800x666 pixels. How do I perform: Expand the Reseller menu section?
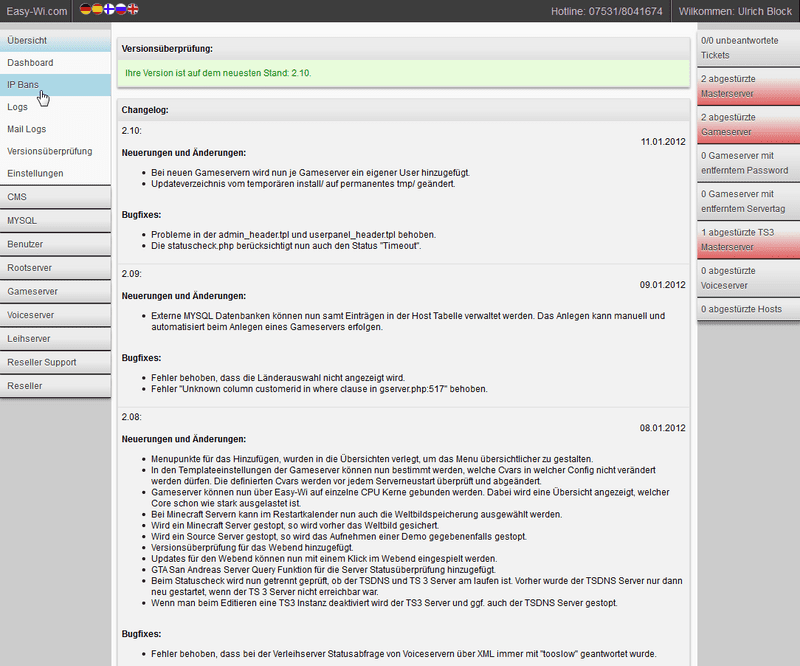coord(55,386)
